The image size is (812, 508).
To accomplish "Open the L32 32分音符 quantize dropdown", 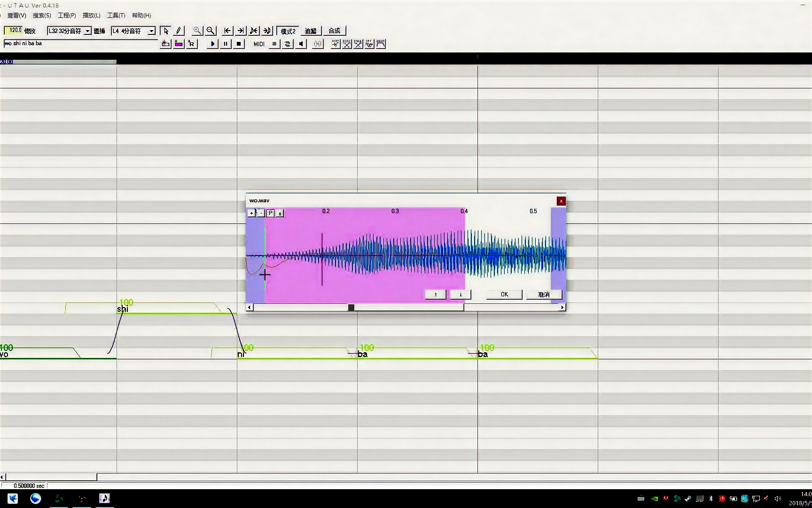I will pos(87,31).
